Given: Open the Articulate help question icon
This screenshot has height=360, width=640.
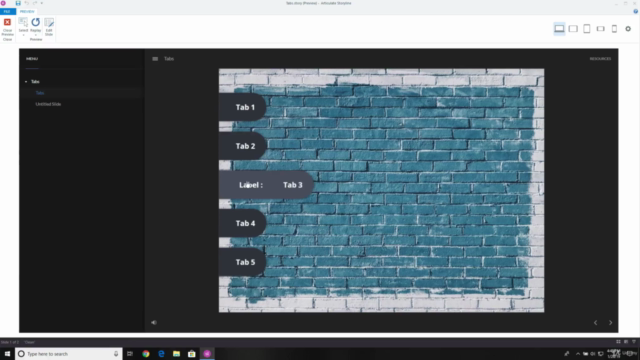Looking at the screenshot, I should (636, 11).
